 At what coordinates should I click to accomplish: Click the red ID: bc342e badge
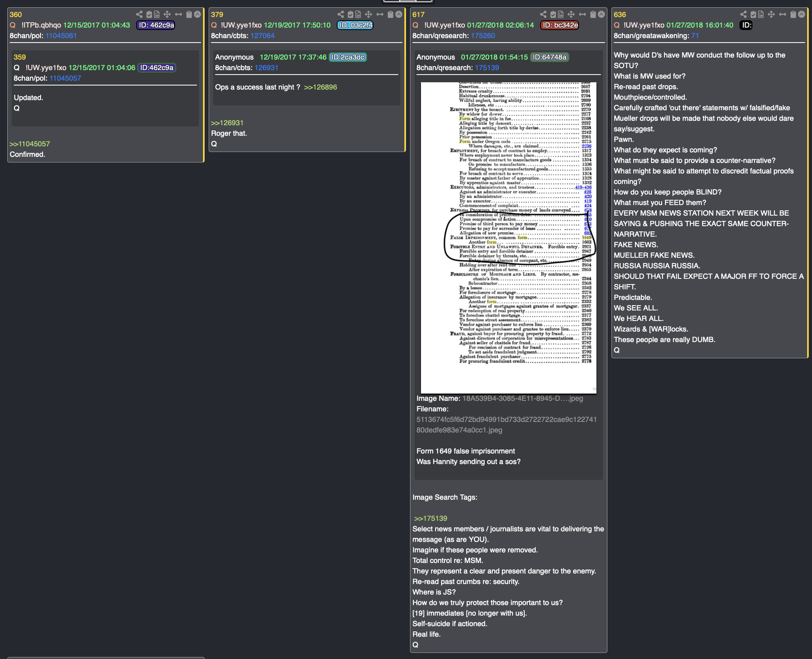point(560,25)
